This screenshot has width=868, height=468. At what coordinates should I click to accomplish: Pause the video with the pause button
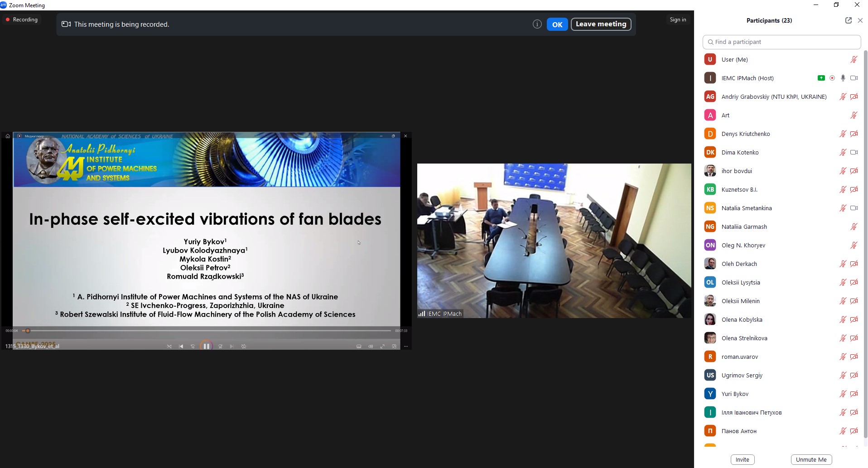coord(206,346)
